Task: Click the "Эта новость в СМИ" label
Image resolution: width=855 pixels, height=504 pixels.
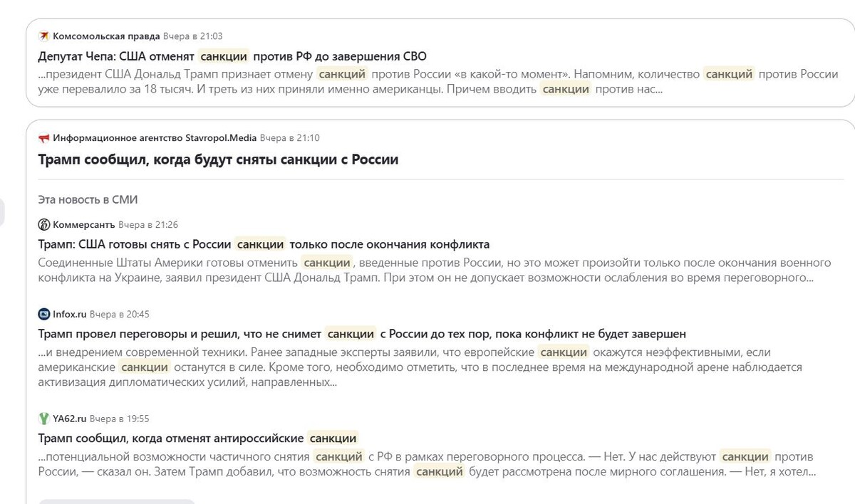Action: (x=88, y=200)
